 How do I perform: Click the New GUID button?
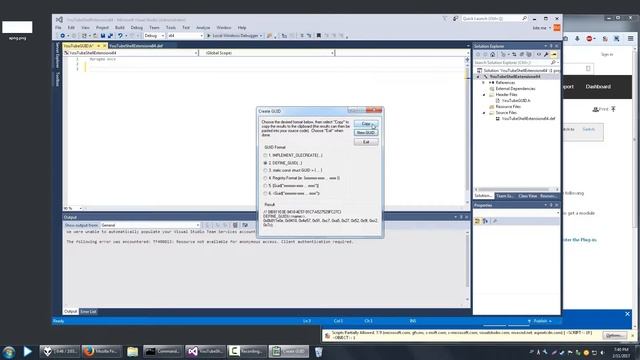click(366, 133)
